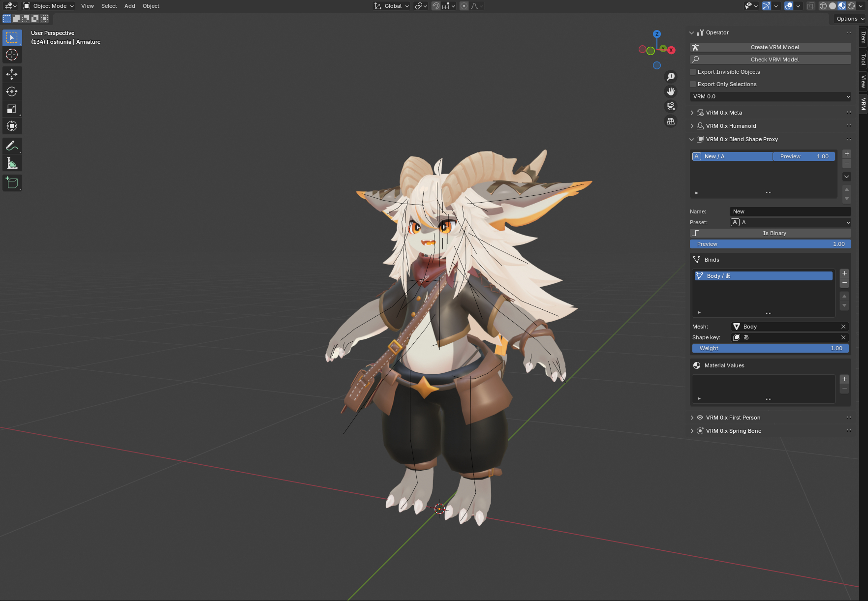
Task: Click Create VRM Model button
Action: 770,47
